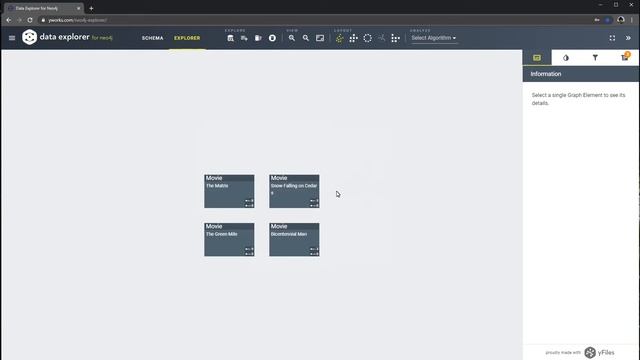
Task: Click upper arrow icon on The Matrix node
Action: [x=249, y=201]
